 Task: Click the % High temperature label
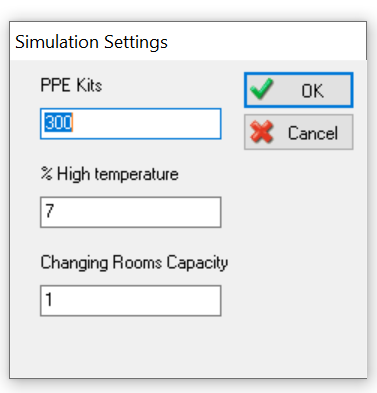(x=110, y=174)
